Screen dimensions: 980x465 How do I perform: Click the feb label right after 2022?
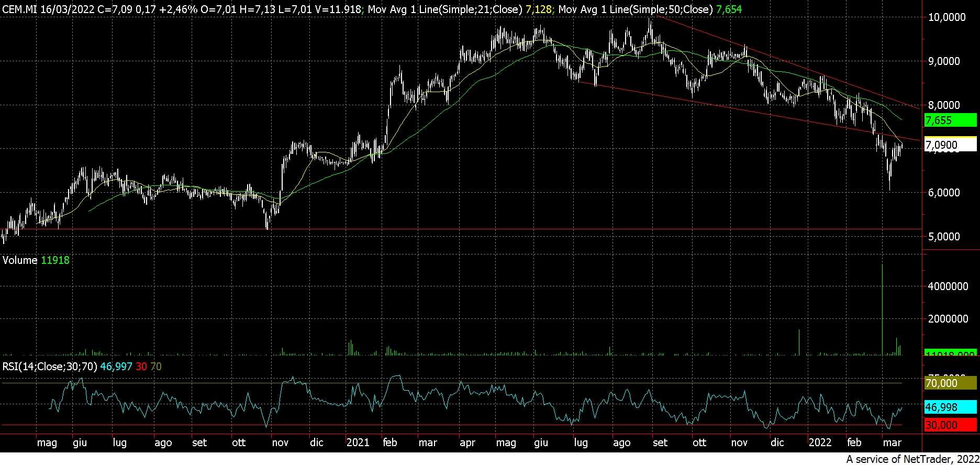point(854,442)
